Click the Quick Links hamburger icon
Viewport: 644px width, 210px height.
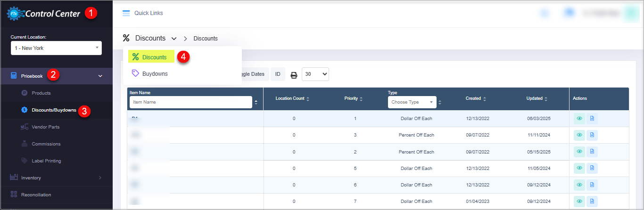tap(126, 13)
